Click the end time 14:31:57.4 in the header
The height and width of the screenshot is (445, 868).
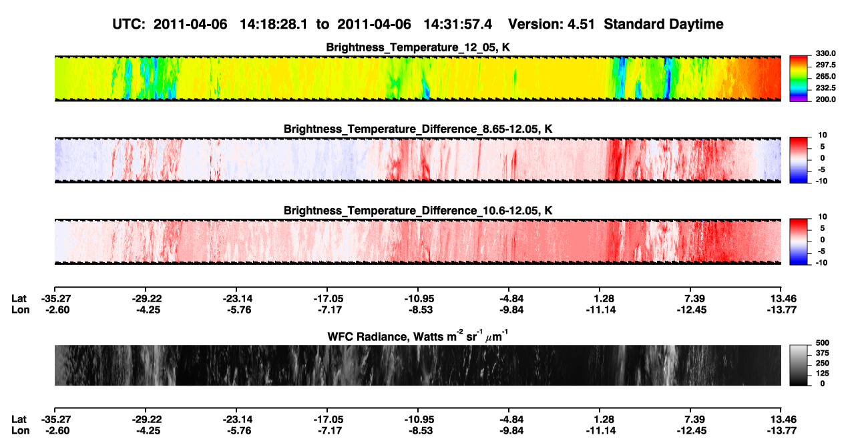click(x=458, y=24)
